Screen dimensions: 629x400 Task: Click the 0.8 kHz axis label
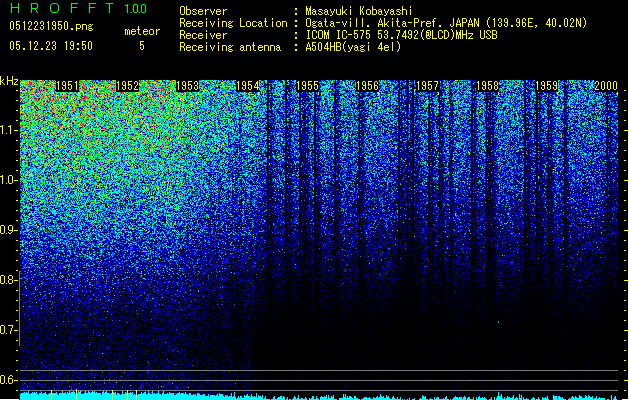[x=9, y=280]
